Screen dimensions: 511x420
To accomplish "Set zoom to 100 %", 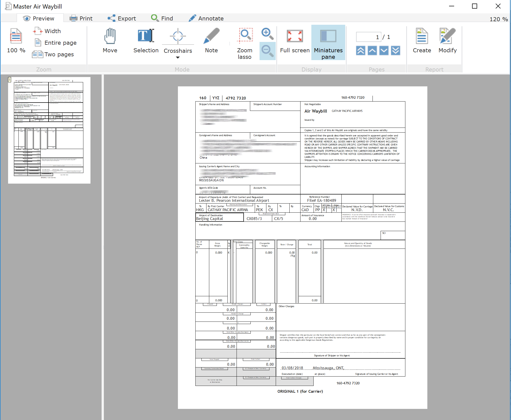I will pos(16,41).
